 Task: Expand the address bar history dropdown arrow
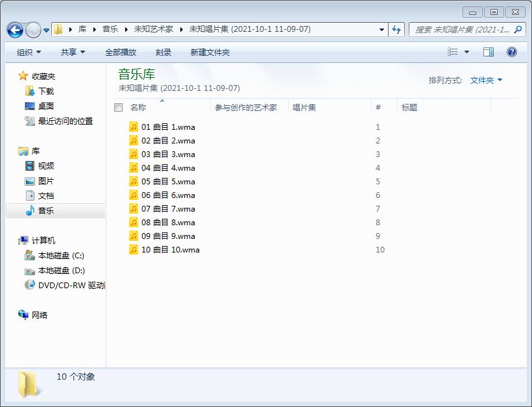(381, 30)
